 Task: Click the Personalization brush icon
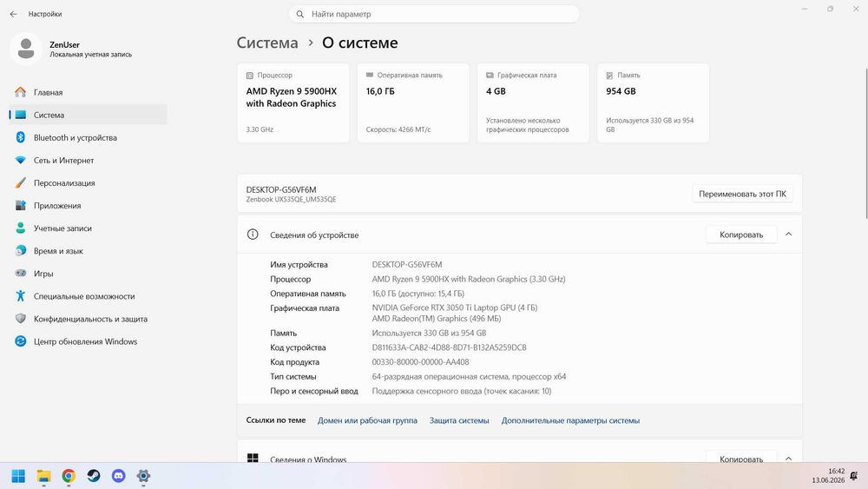pyautogui.click(x=21, y=182)
